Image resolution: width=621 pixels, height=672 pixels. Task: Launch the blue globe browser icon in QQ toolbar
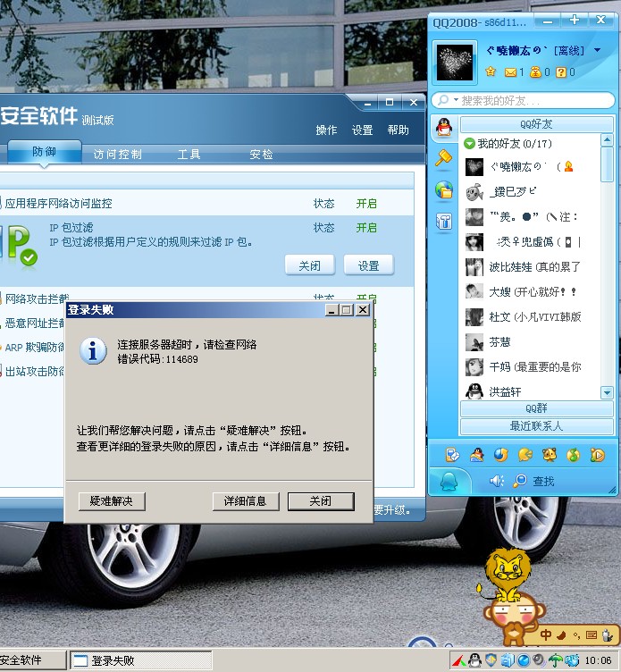point(500,454)
